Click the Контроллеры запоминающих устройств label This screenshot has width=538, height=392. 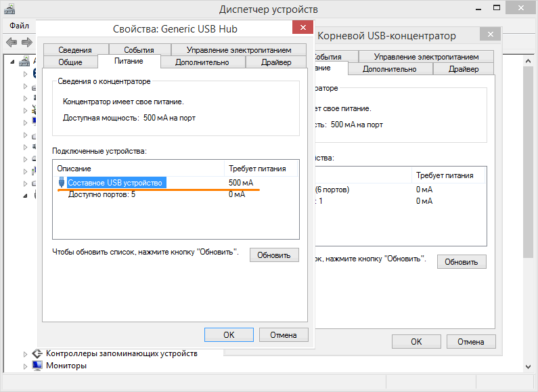pyautogui.click(x=122, y=353)
